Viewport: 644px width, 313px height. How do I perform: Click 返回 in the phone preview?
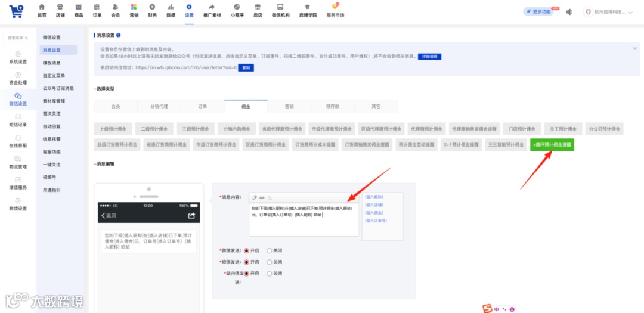109,216
